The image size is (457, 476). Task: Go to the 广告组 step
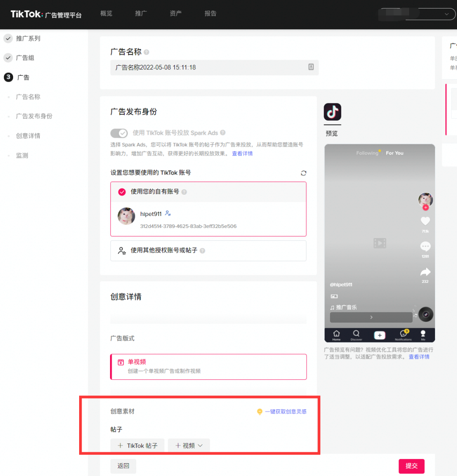click(x=19, y=58)
